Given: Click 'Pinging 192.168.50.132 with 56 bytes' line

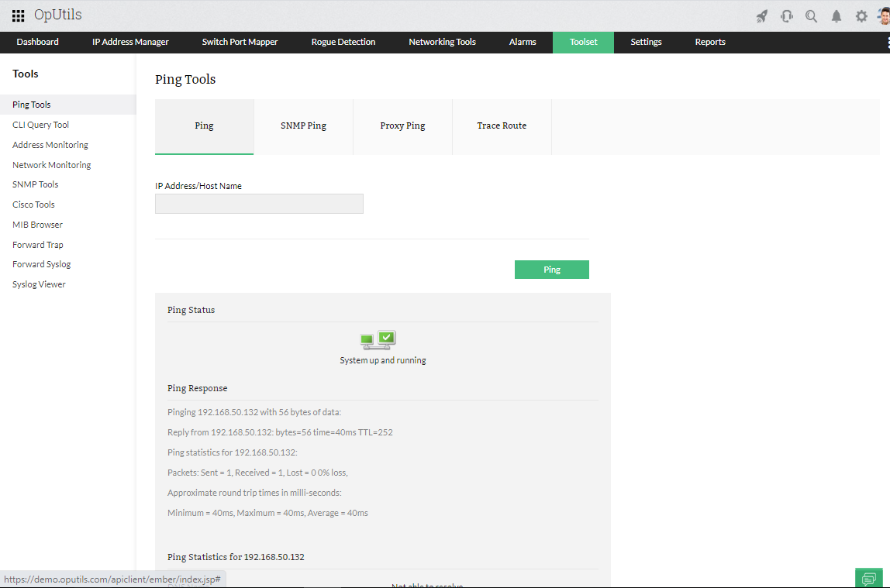Looking at the screenshot, I should coord(254,412).
